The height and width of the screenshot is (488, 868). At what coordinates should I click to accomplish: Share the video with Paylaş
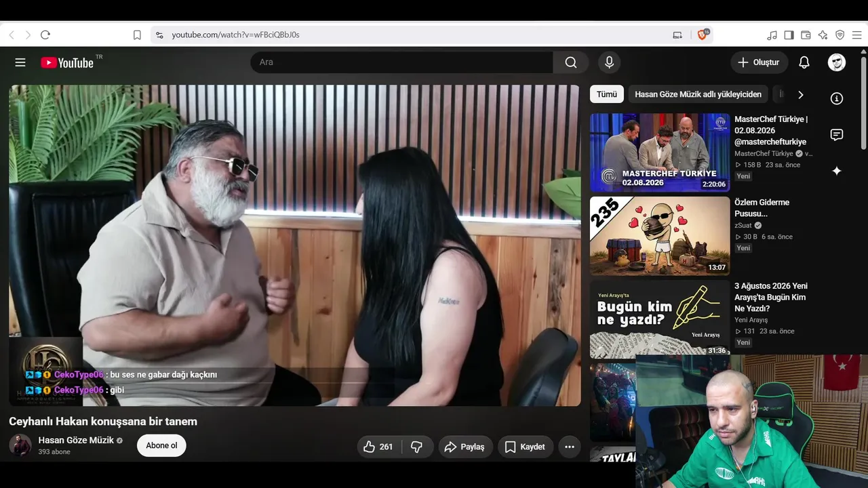coord(465,447)
